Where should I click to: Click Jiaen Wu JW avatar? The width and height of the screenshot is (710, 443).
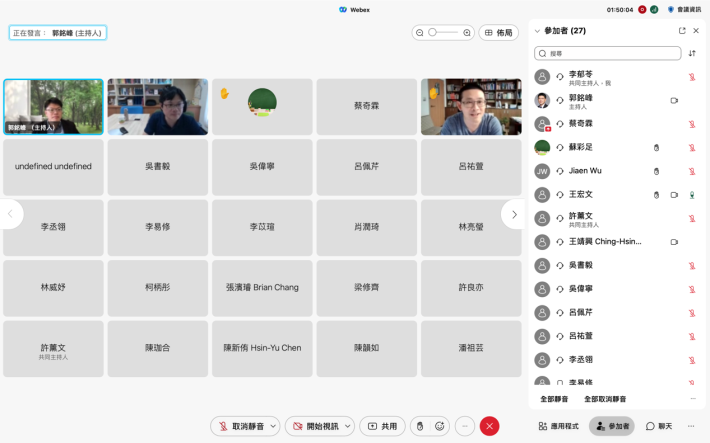tap(542, 171)
